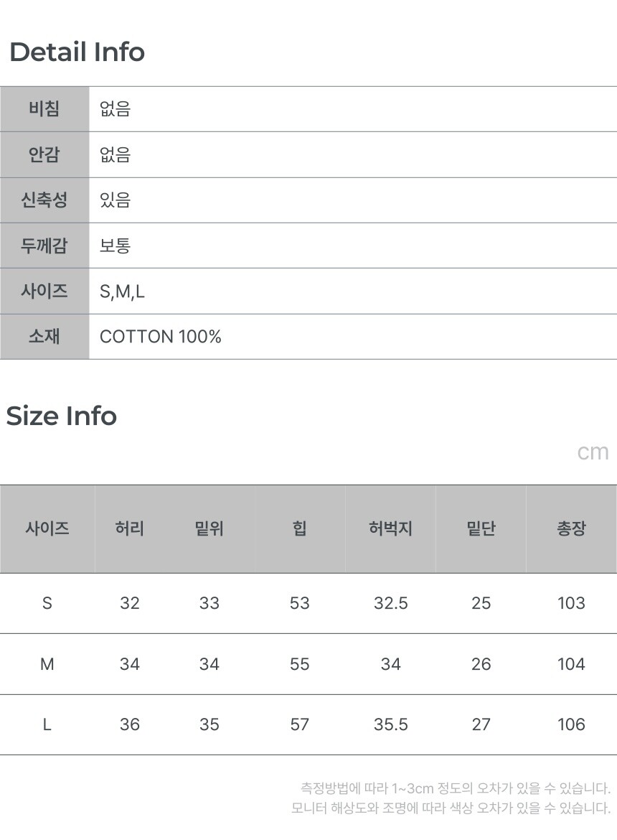The image size is (617, 840).
Task: Select the S size row label
Action: point(47,603)
